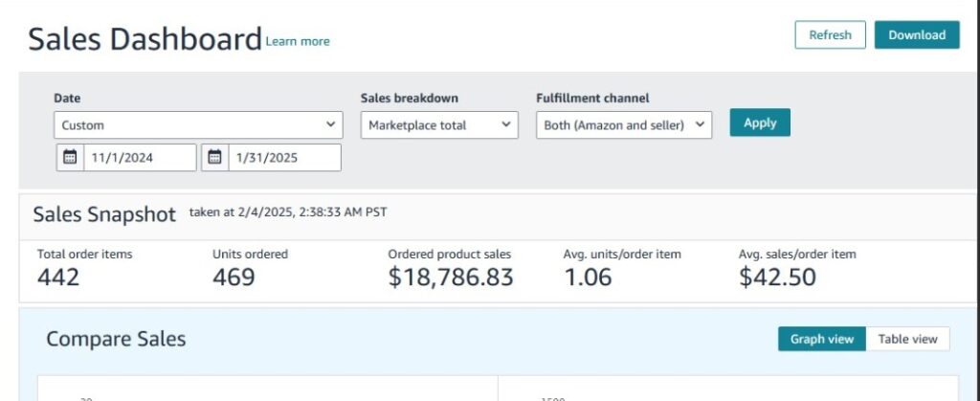This screenshot has width=980, height=401.
Task: Switch to Table view
Action: pos(907,339)
